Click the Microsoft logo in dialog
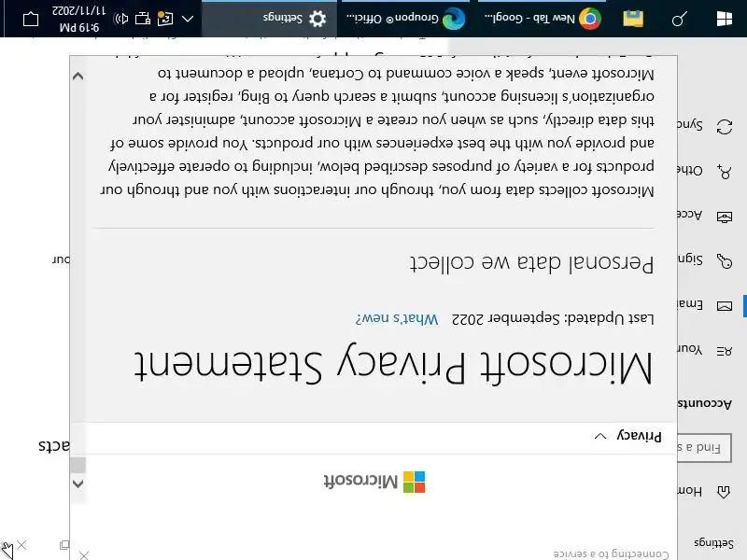This screenshot has height=560, width=747. 374,482
